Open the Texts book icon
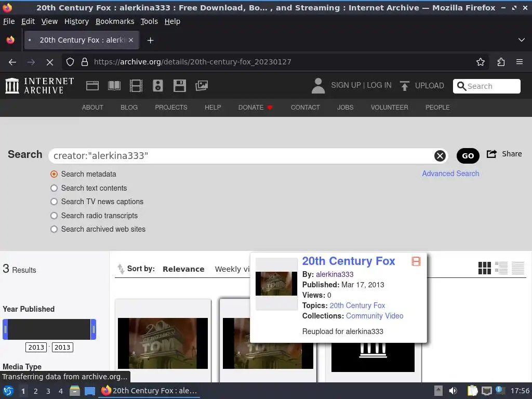The width and height of the screenshot is (532, 399). [114, 86]
